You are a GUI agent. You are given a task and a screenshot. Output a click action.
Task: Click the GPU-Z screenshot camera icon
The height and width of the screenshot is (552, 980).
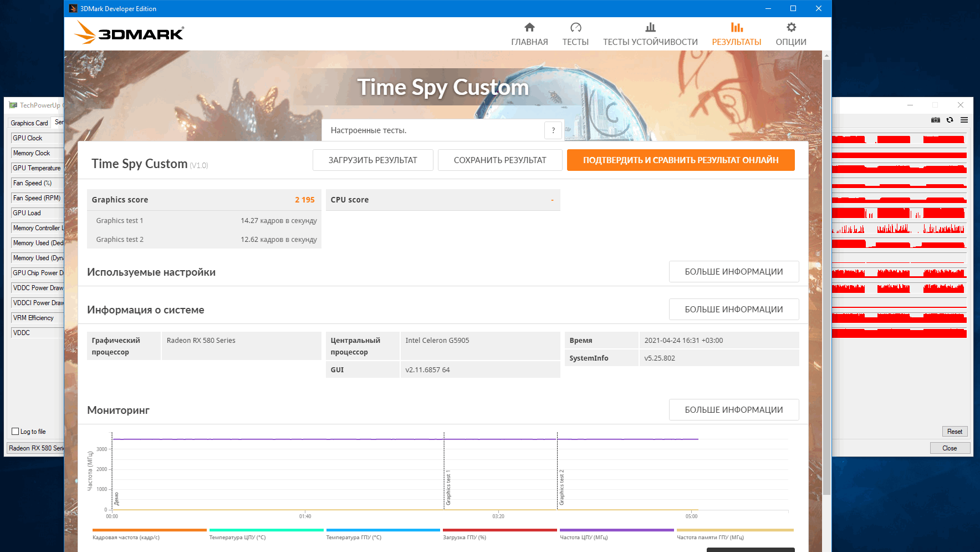coord(936,120)
